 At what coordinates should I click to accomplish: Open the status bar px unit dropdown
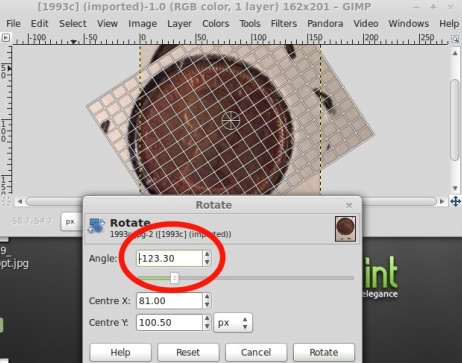coord(71,221)
